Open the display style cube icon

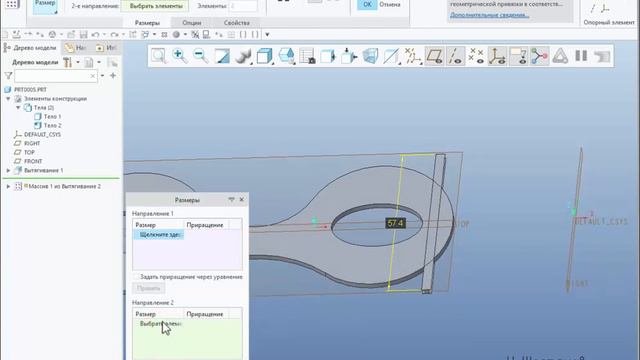click(264, 56)
